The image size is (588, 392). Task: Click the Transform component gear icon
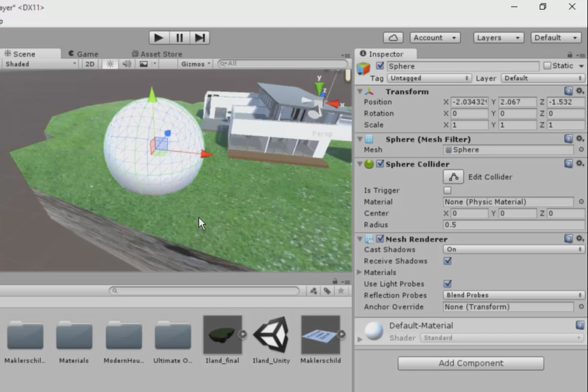click(x=581, y=91)
